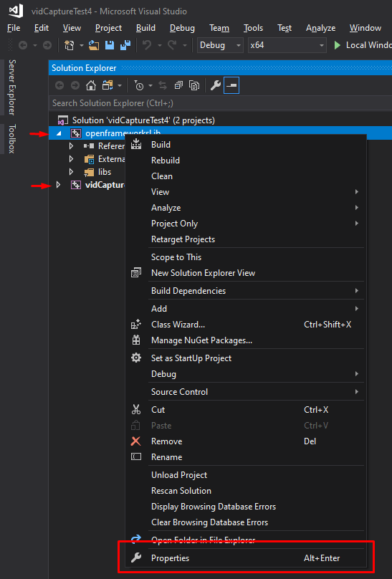392x579 pixels.
Task: Click the Open File folder icon
Action: [94, 45]
